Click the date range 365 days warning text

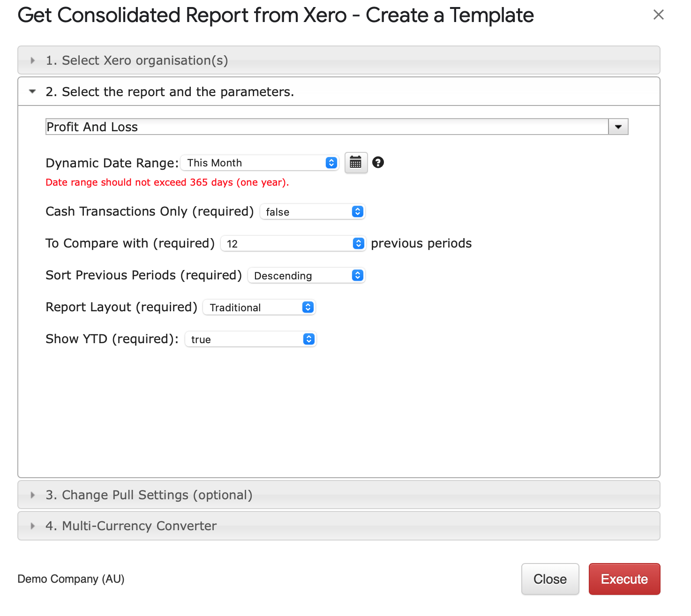pos(167,182)
